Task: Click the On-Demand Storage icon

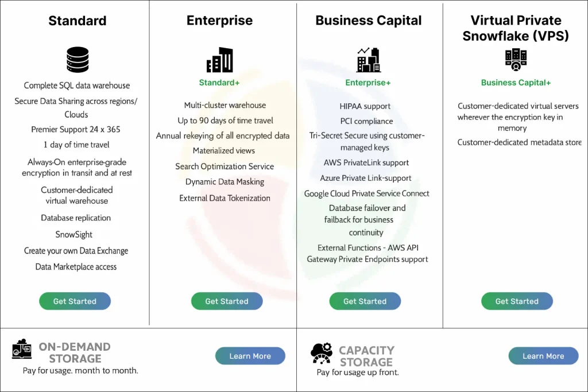Action: (x=22, y=348)
